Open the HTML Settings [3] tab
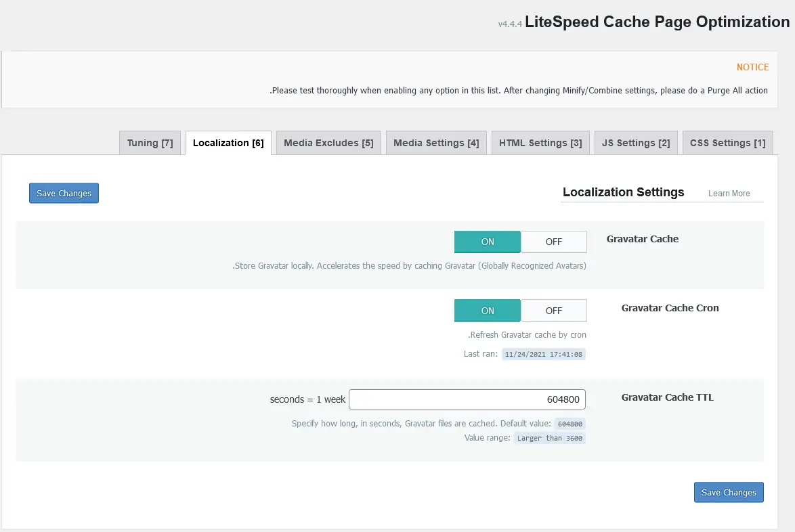This screenshot has height=532, width=795. [540, 143]
